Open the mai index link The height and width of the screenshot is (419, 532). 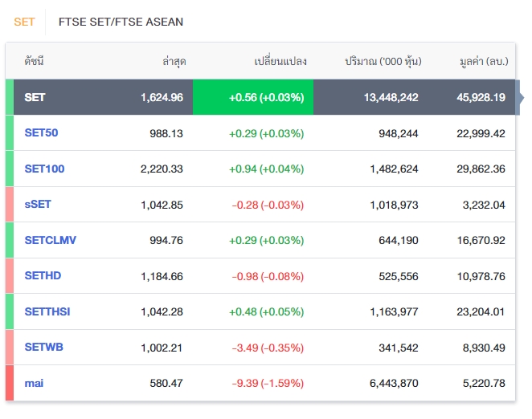[x=34, y=383]
